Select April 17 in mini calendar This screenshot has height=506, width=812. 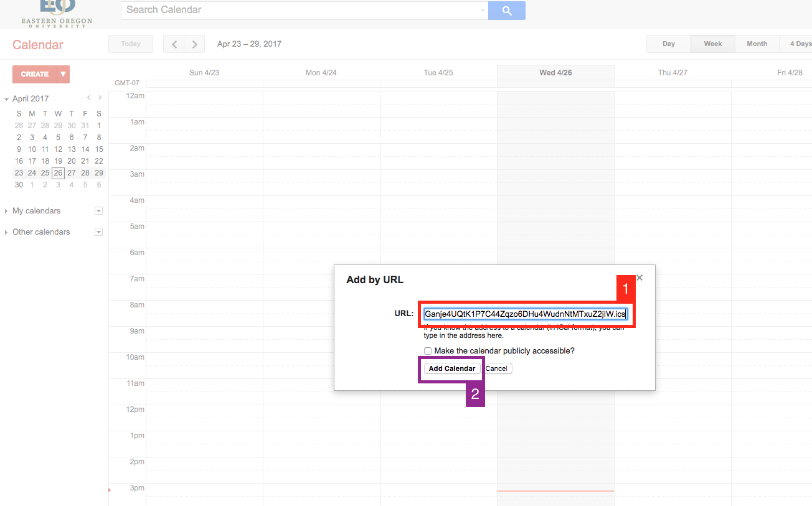tap(32, 161)
